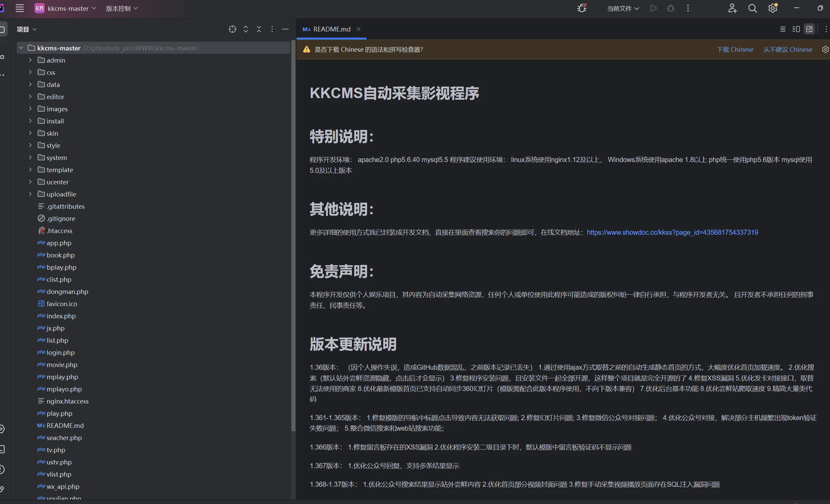Screen dimensions: 830x504
Task: Click the Code With Me add-user icon
Action: (x=732, y=8)
